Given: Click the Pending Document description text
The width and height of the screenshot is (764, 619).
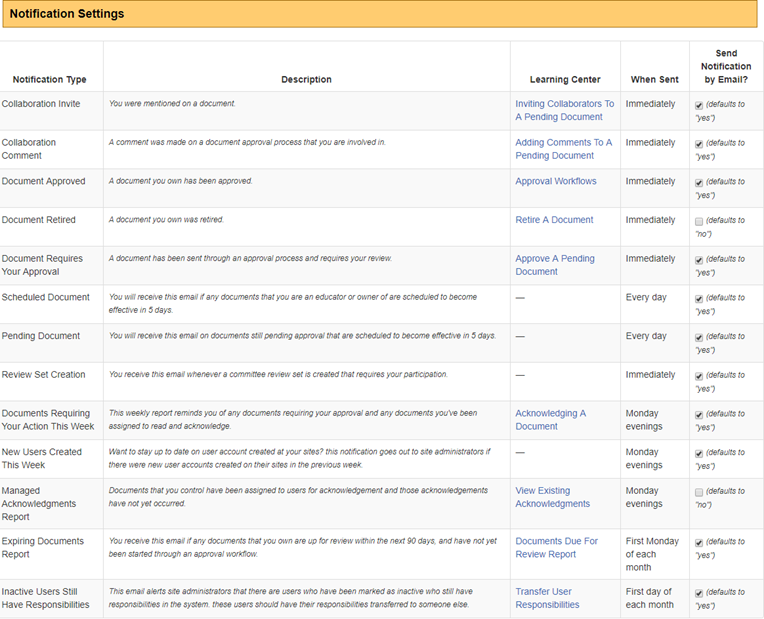Looking at the screenshot, I should (x=303, y=335).
